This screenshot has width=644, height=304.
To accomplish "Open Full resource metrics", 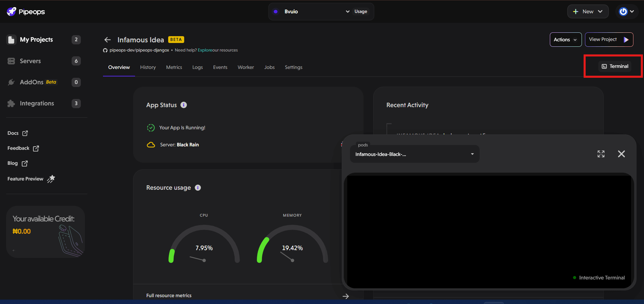I will (169, 295).
